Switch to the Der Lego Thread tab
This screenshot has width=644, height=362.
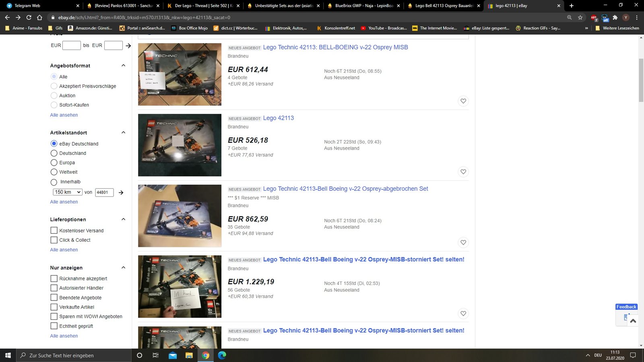point(203,6)
